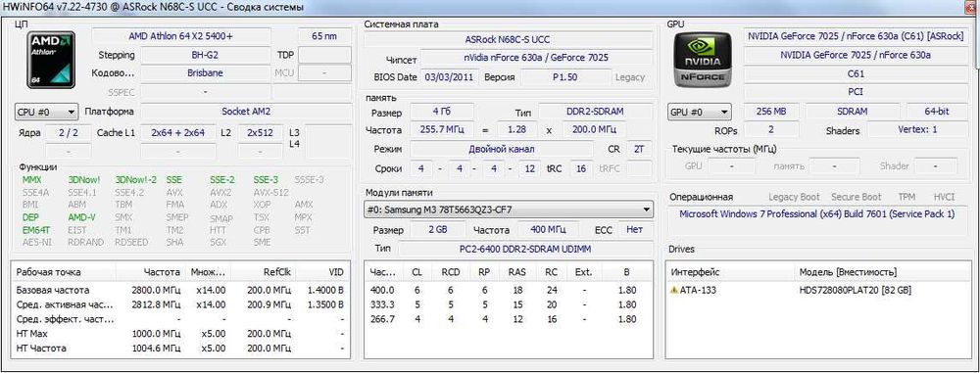Screen dimensions: 980x373
Task: Click the 2 GB module size value
Action: click(437, 229)
